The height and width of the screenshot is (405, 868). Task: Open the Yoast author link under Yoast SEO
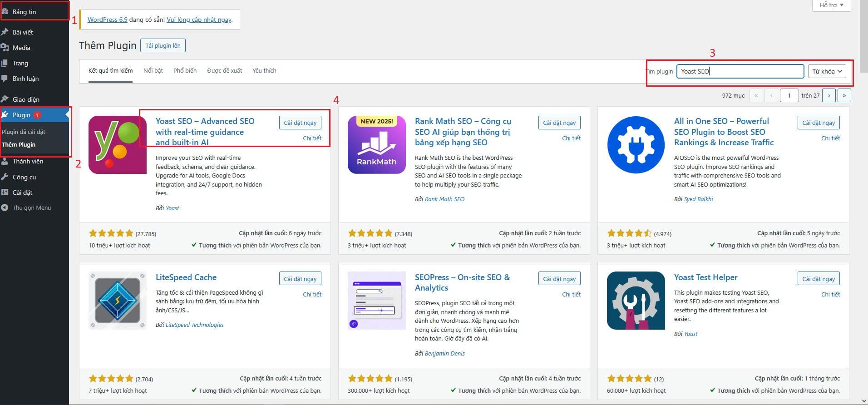point(172,208)
